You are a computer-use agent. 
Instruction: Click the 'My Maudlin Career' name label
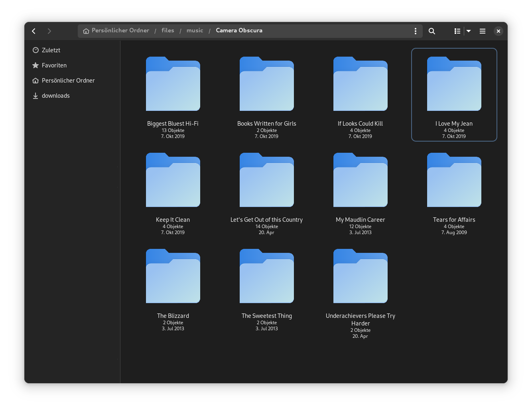(361, 220)
